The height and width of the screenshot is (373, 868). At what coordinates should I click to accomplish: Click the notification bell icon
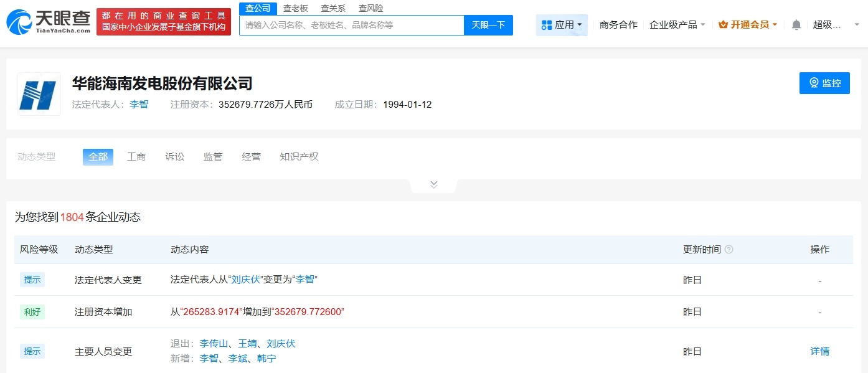796,24
